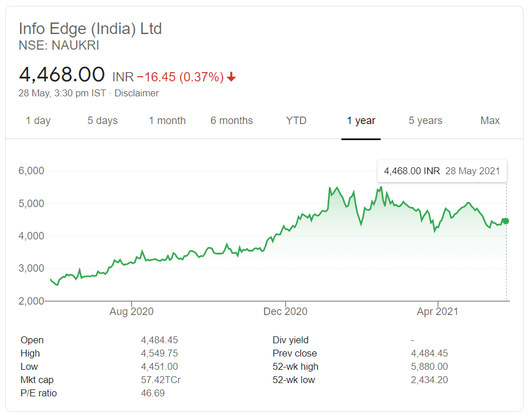This screenshot has height=420, width=530.
Task: Click the Low value 4,451.00
Action: pos(159,366)
